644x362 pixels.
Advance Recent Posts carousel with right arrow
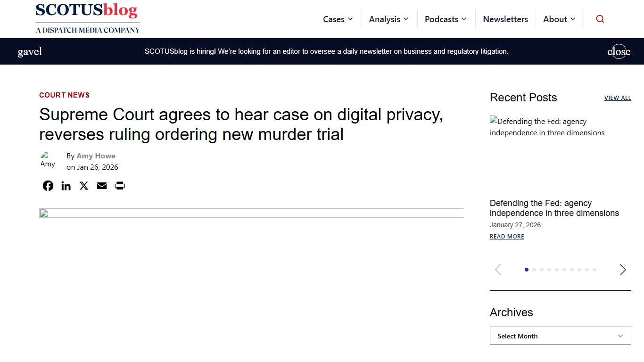point(622,269)
